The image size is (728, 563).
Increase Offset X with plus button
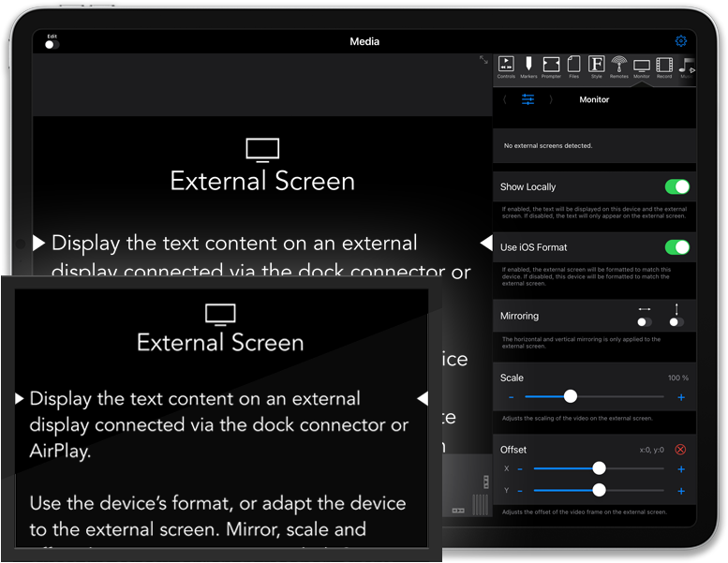coord(681,469)
